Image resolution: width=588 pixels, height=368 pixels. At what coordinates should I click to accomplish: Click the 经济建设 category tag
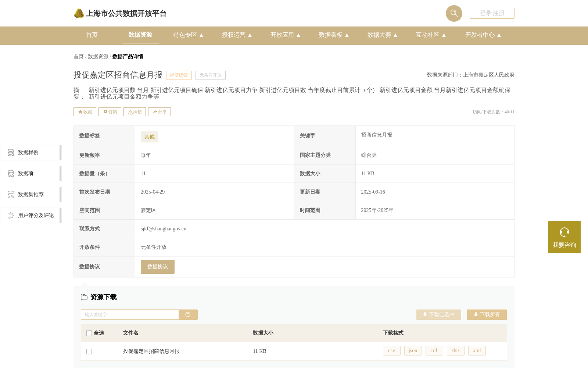179,75
